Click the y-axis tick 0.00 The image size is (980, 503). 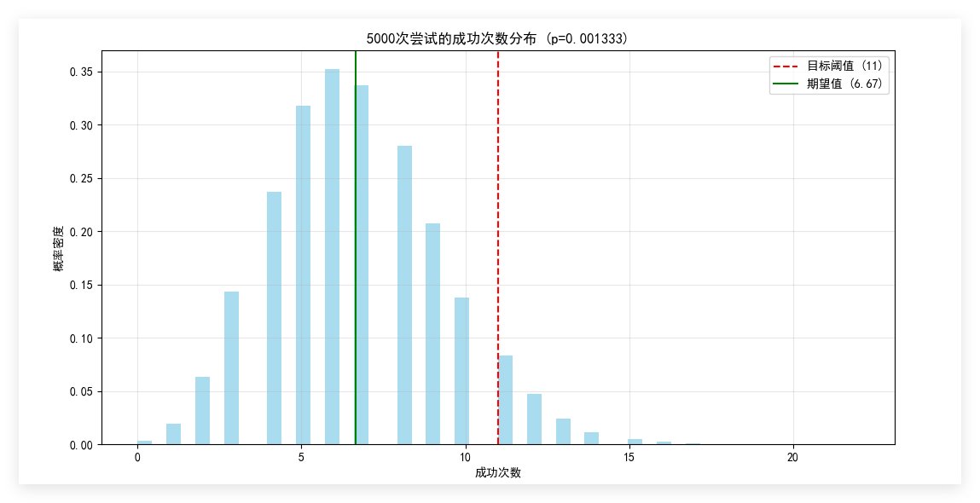81,445
